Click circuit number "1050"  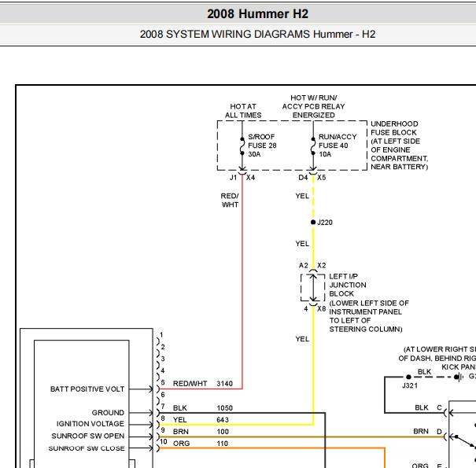[225, 408]
